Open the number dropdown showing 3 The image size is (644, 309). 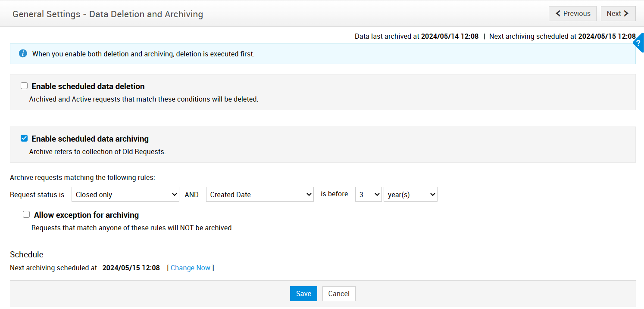tap(368, 195)
